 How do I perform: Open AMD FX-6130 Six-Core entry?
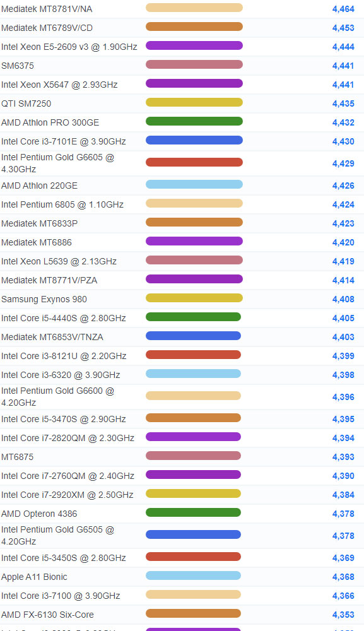[47, 615]
